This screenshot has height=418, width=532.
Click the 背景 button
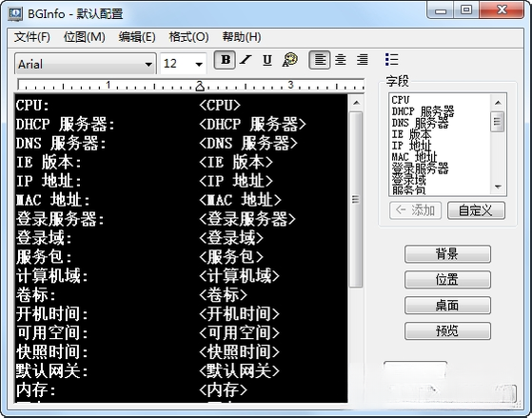(x=447, y=254)
